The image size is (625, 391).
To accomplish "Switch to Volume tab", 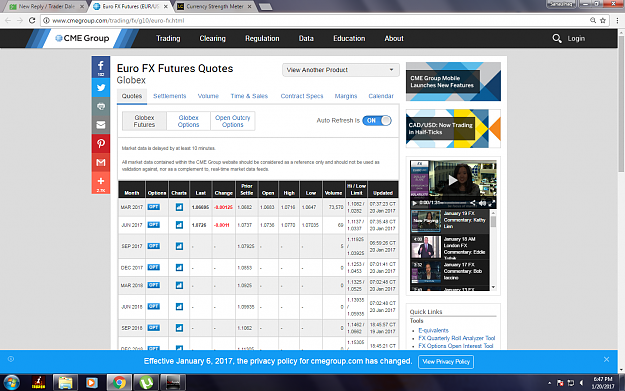I will tap(208, 96).
